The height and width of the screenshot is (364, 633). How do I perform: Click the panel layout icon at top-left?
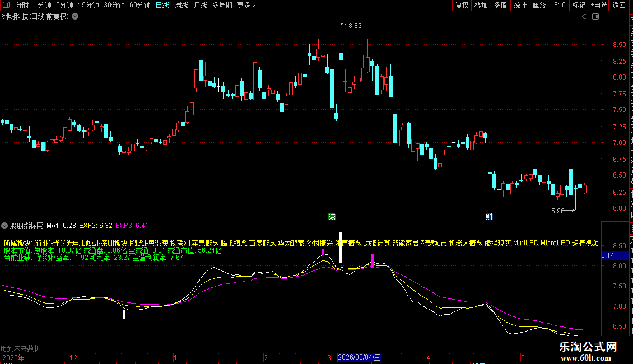point(6,5)
